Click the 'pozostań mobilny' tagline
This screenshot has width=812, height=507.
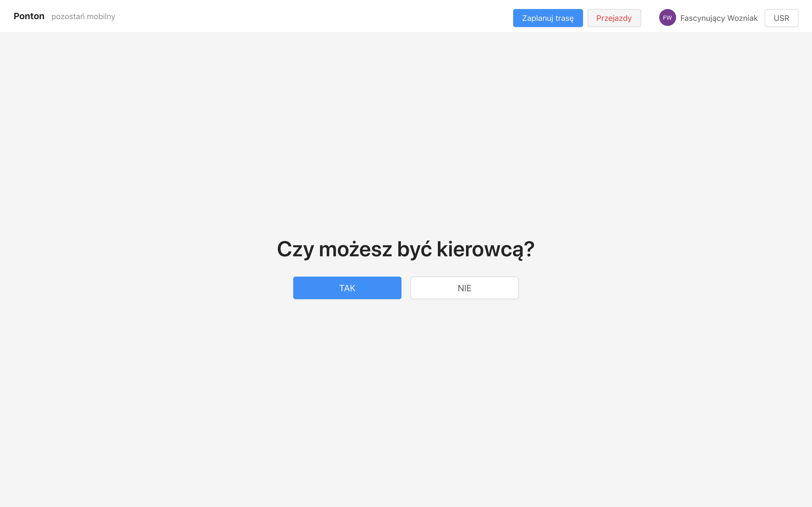click(83, 16)
